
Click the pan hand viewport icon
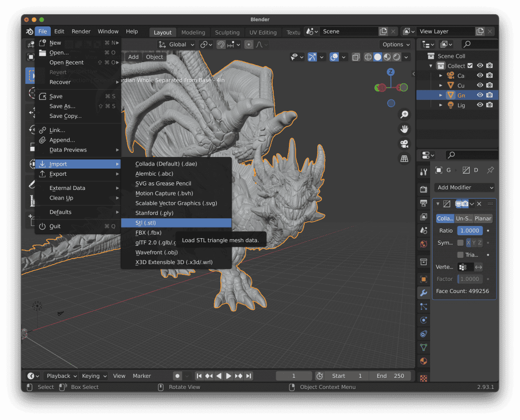coord(404,129)
